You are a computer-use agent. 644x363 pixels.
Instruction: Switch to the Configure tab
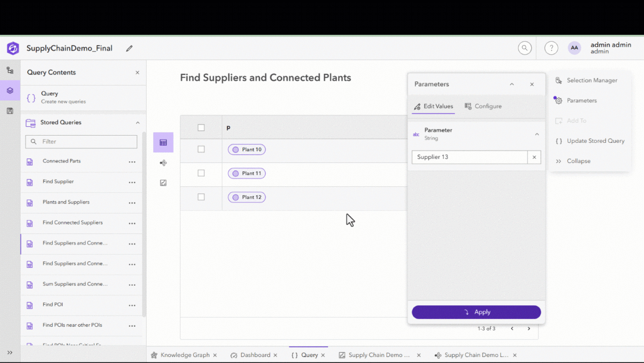(483, 107)
